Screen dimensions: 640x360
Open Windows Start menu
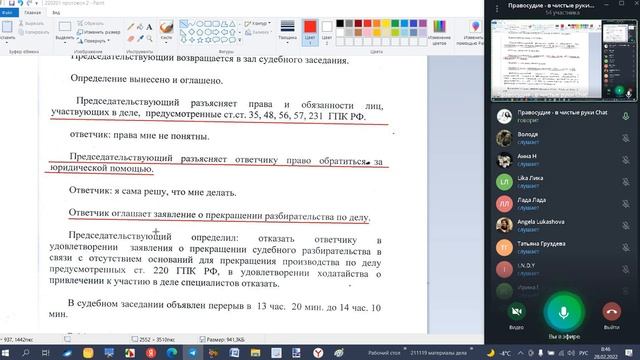point(5,353)
